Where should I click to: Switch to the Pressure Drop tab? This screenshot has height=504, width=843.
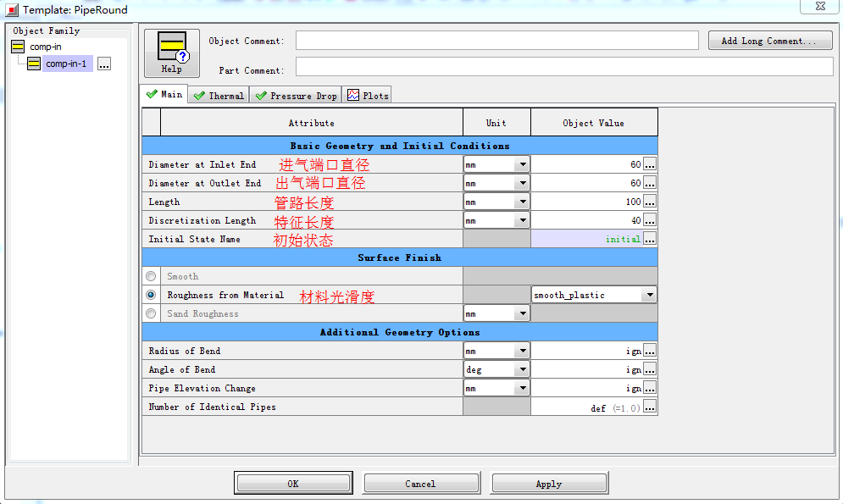(297, 96)
